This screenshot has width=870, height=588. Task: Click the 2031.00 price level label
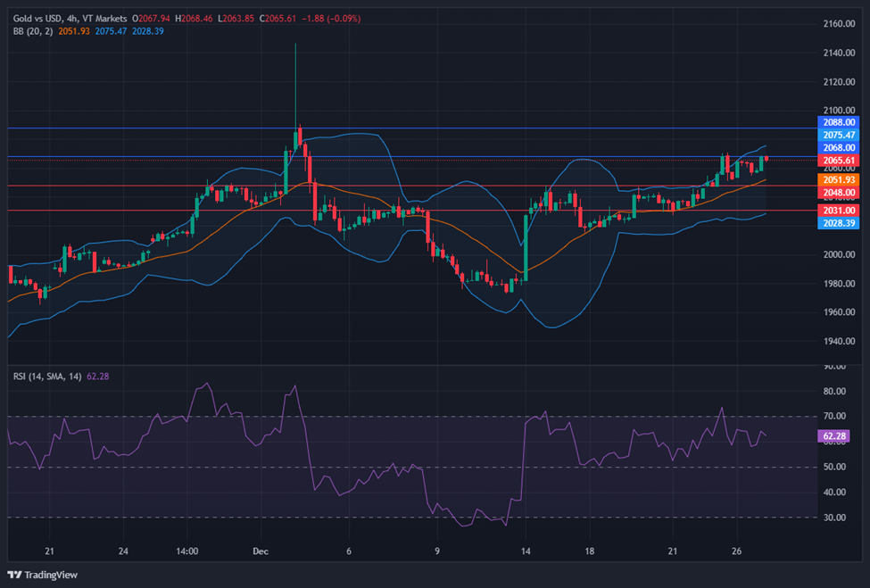tap(839, 211)
